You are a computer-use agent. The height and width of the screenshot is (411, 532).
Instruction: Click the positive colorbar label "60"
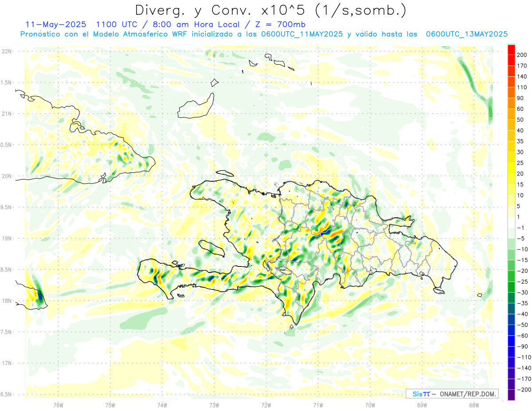coord(521,109)
